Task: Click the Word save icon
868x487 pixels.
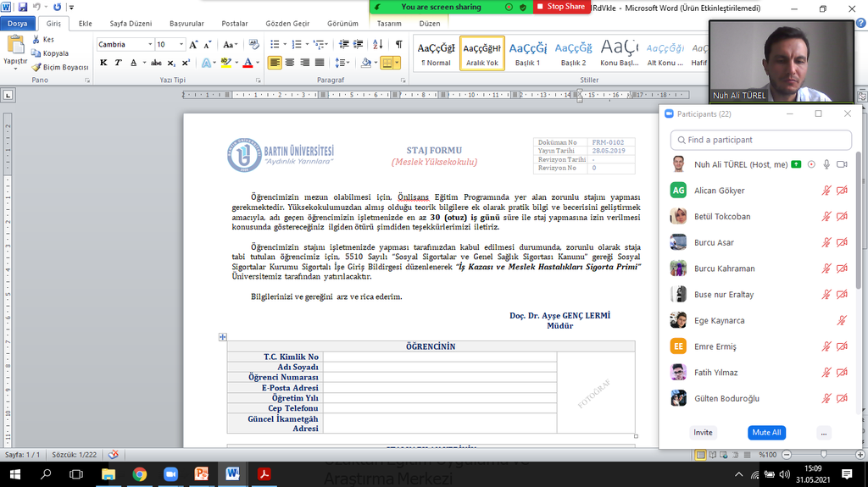Action: (x=22, y=7)
